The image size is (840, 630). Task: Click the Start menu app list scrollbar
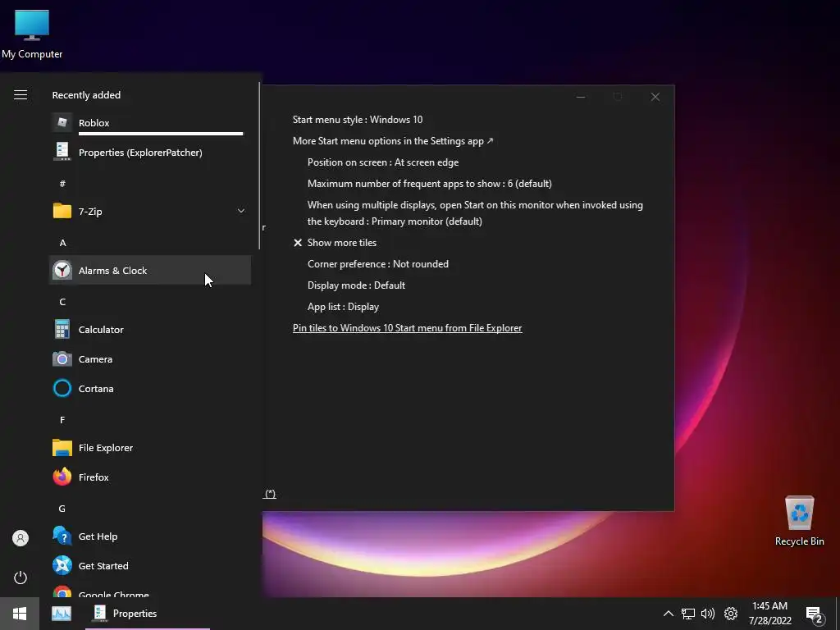(259, 166)
